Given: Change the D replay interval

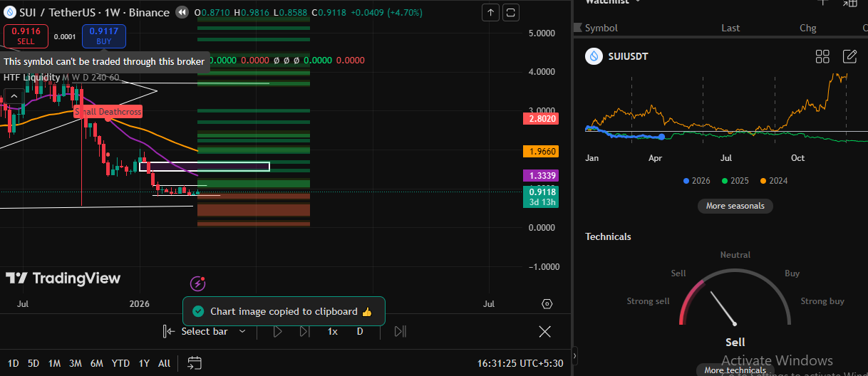Looking at the screenshot, I should [x=360, y=331].
